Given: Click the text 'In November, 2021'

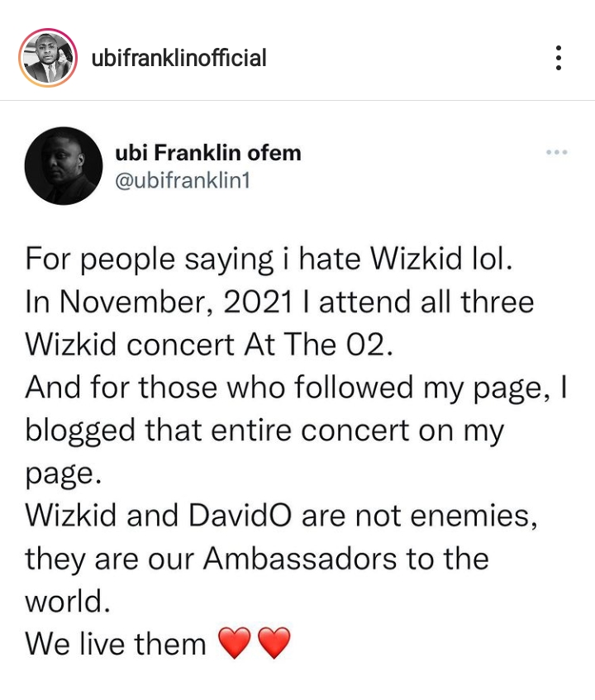Looking at the screenshot, I should click(x=158, y=302).
